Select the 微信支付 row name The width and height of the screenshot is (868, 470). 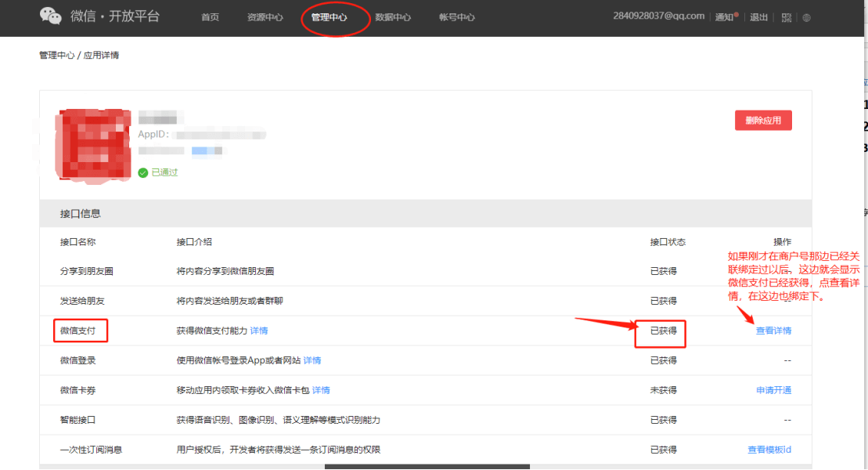coord(77,331)
